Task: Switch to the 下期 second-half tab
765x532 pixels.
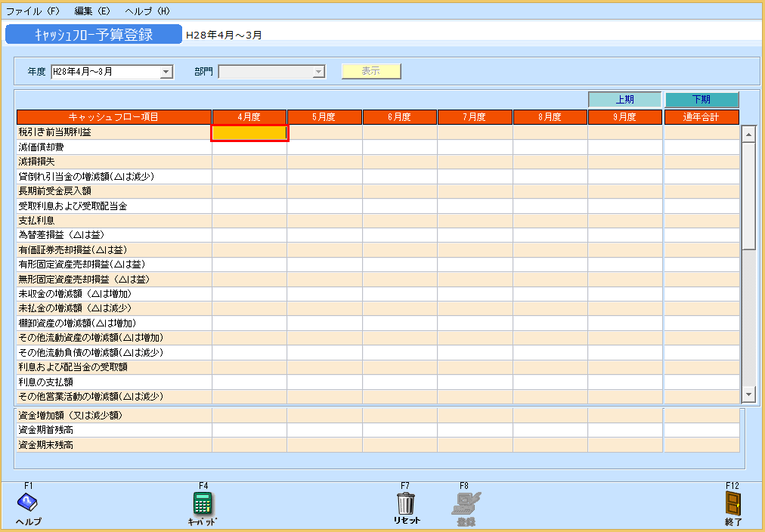Action: 701,100
